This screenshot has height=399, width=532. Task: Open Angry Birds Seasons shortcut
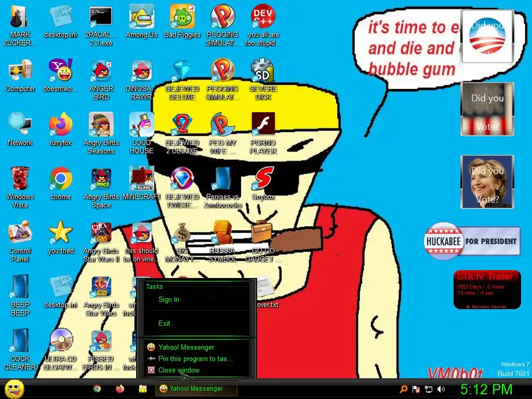coord(101,134)
